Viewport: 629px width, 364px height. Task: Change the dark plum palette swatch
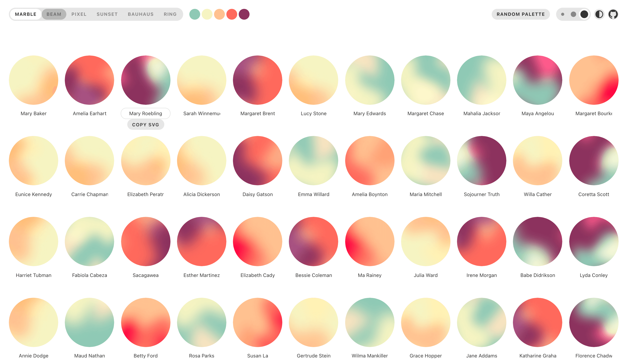[x=244, y=14]
